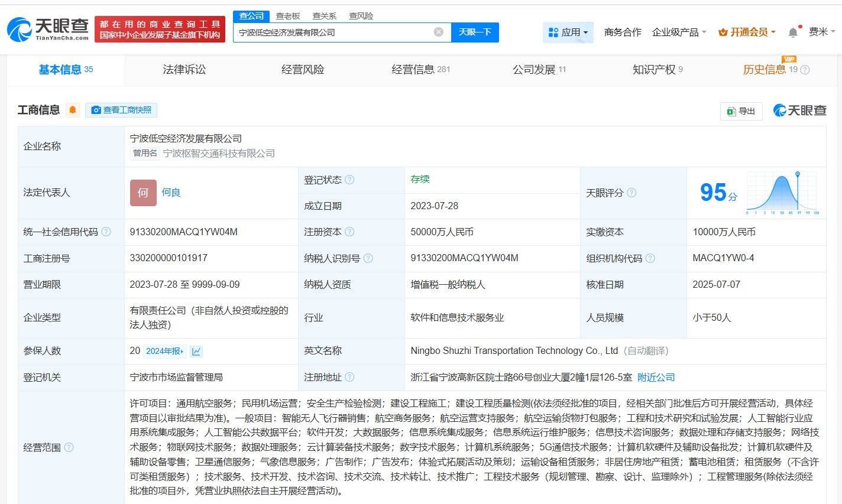Select the 查老板 search tab

pyautogui.click(x=288, y=16)
